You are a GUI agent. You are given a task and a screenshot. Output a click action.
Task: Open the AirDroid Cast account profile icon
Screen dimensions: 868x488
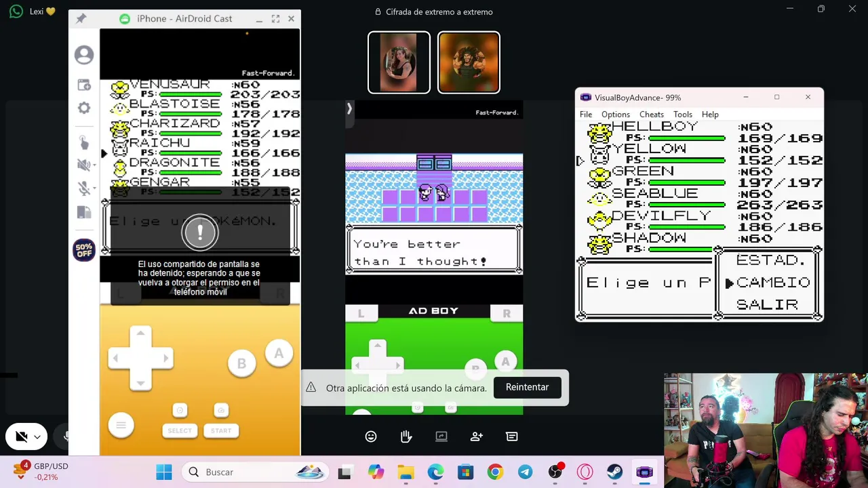84,55
